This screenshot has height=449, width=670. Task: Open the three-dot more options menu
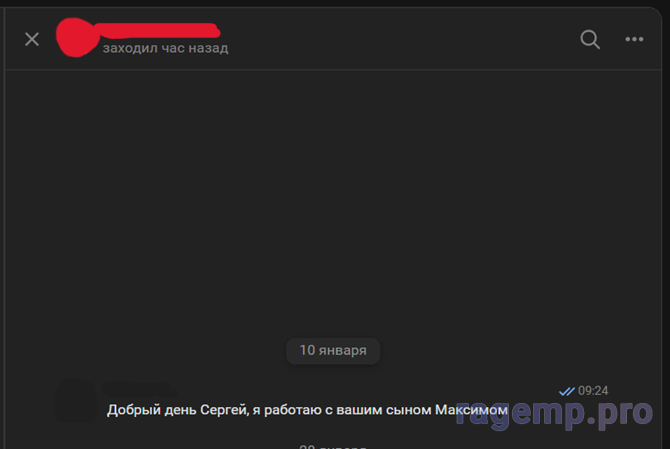pos(634,39)
